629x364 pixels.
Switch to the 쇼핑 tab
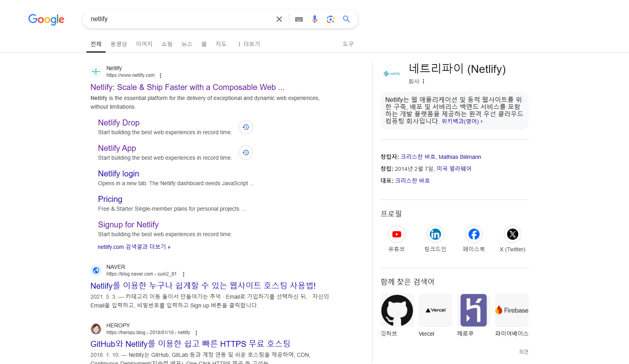[167, 44]
